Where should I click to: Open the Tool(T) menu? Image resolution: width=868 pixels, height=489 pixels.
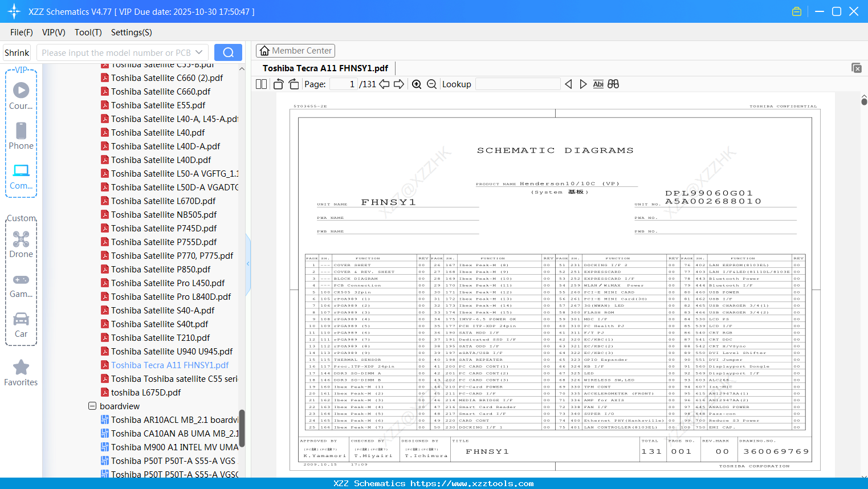point(88,32)
